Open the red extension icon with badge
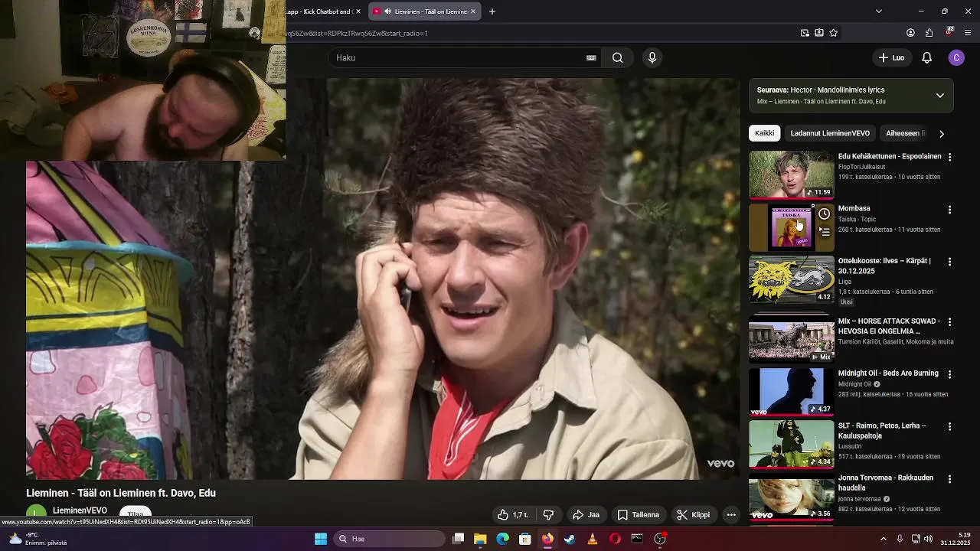Screen dimensions: 980x551 click(949, 32)
